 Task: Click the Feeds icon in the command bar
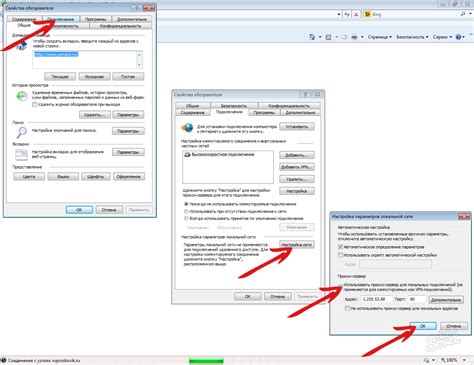(x=328, y=37)
